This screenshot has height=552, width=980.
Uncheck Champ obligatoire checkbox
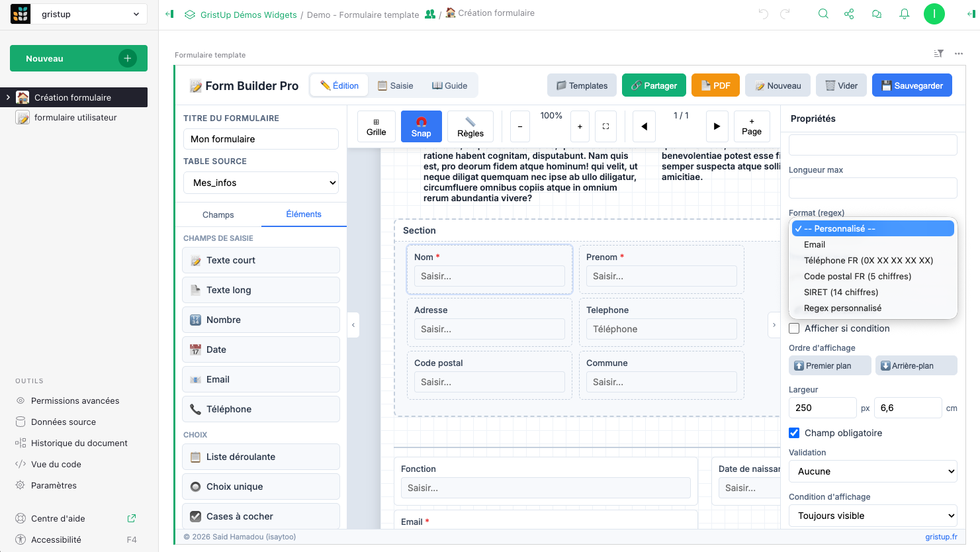tap(795, 433)
